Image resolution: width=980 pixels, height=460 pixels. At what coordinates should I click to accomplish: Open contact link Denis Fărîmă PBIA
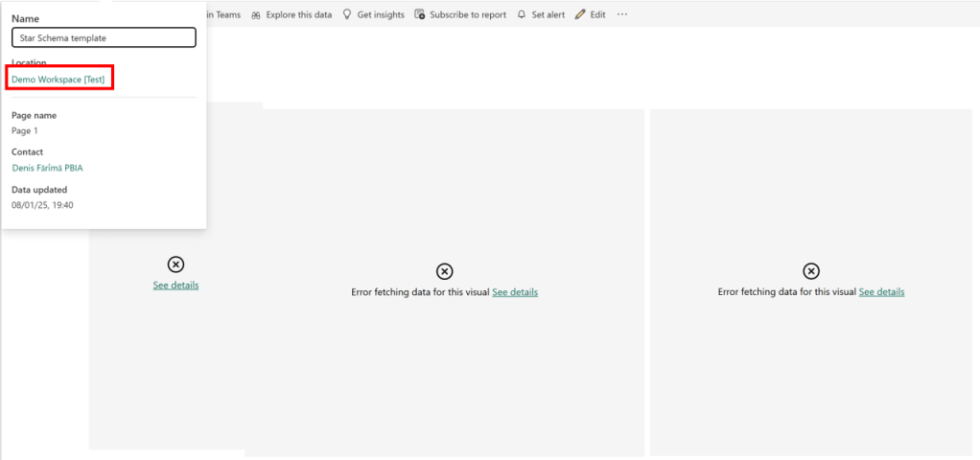click(47, 168)
